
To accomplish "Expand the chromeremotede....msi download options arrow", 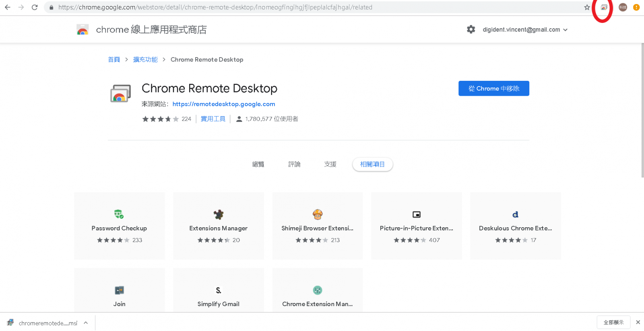I will (x=86, y=323).
